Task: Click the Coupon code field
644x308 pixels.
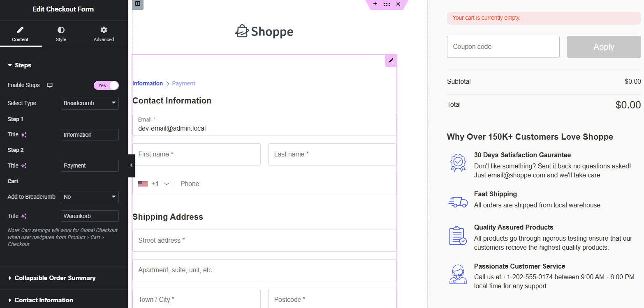Action: pyautogui.click(x=503, y=47)
